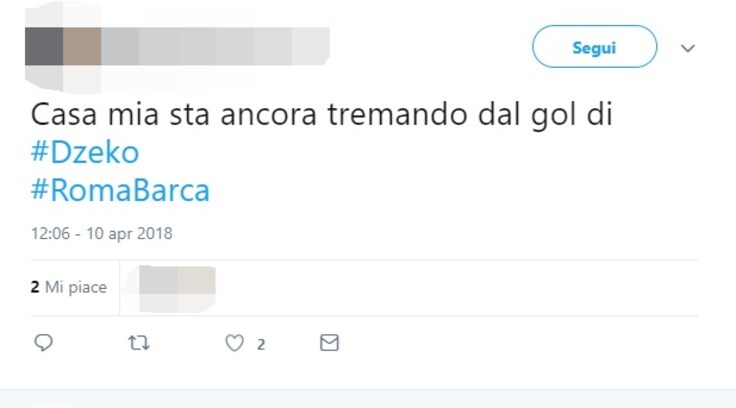
Task: Send tweet via direct message envelope icon
Action: tap(329, 343)
